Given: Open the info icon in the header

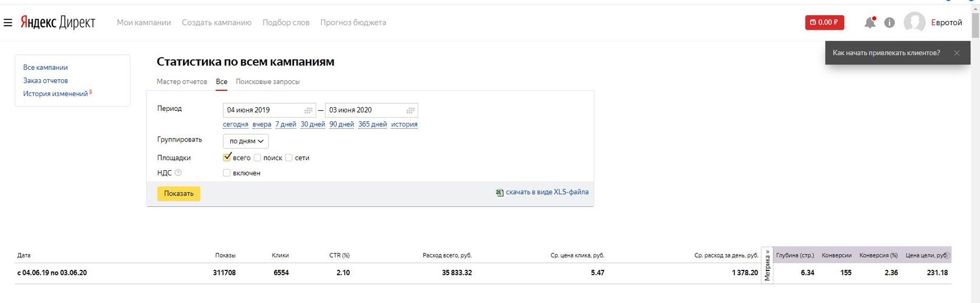Looking at the screenshot, I should 890,23.
